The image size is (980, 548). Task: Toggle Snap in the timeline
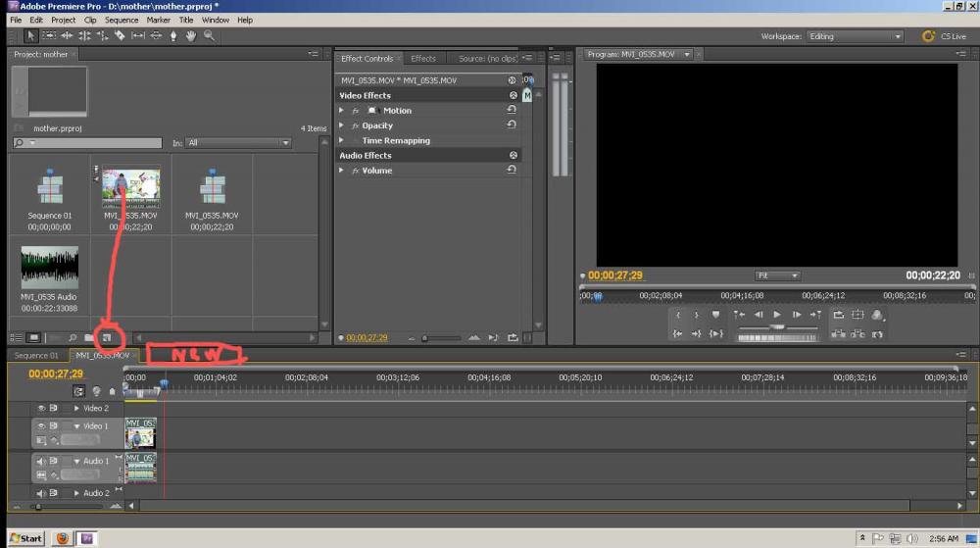pyautogui.click(x=78, y=391)
